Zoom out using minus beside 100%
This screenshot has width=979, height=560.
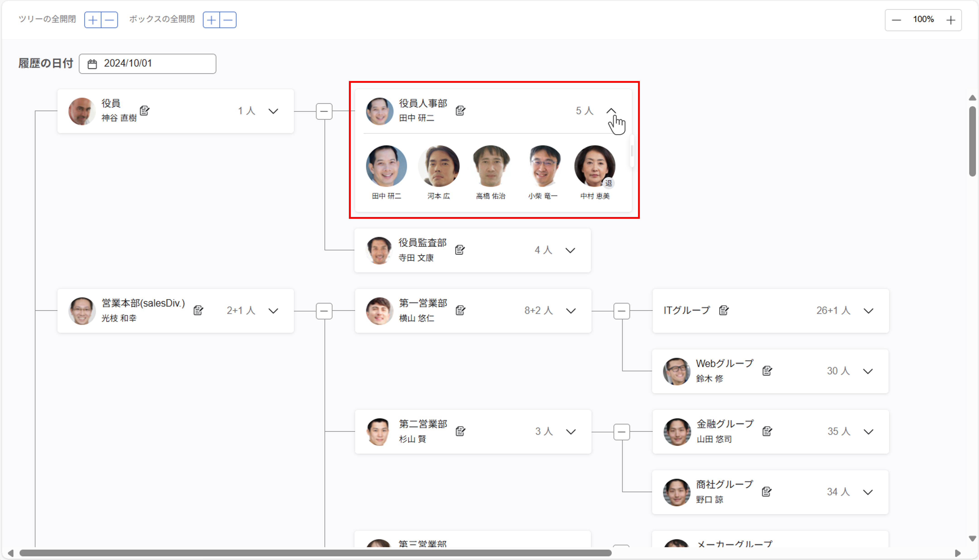point(896,20)
